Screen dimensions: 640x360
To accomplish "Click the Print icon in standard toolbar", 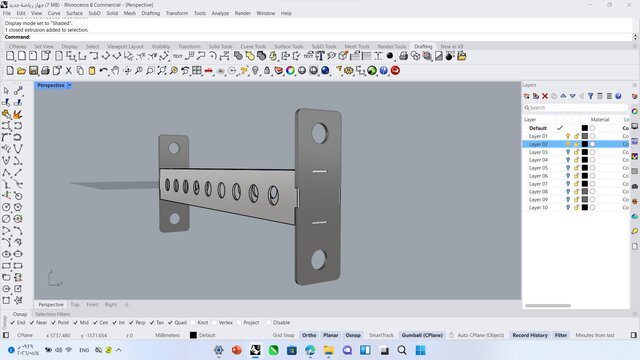I will pyautogui.click(x=45, y=71).
